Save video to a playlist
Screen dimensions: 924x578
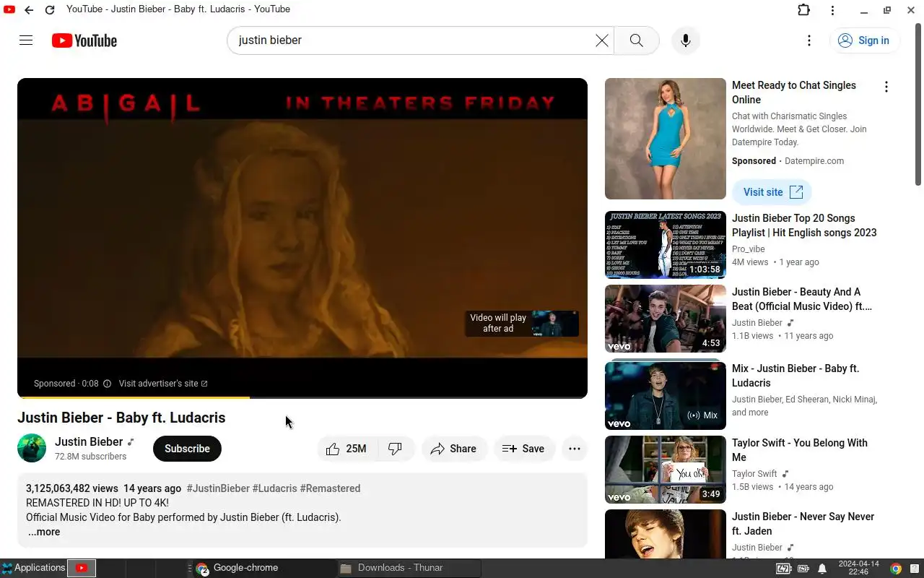(x=524, y=449)
